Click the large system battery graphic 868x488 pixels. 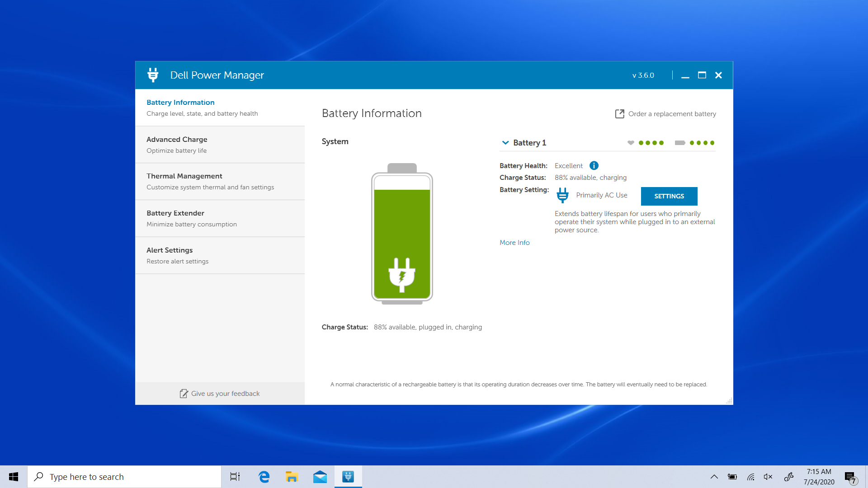[x=402, y=234]
